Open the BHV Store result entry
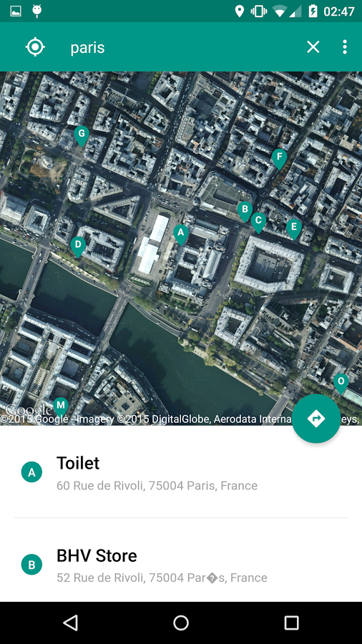 181,565
